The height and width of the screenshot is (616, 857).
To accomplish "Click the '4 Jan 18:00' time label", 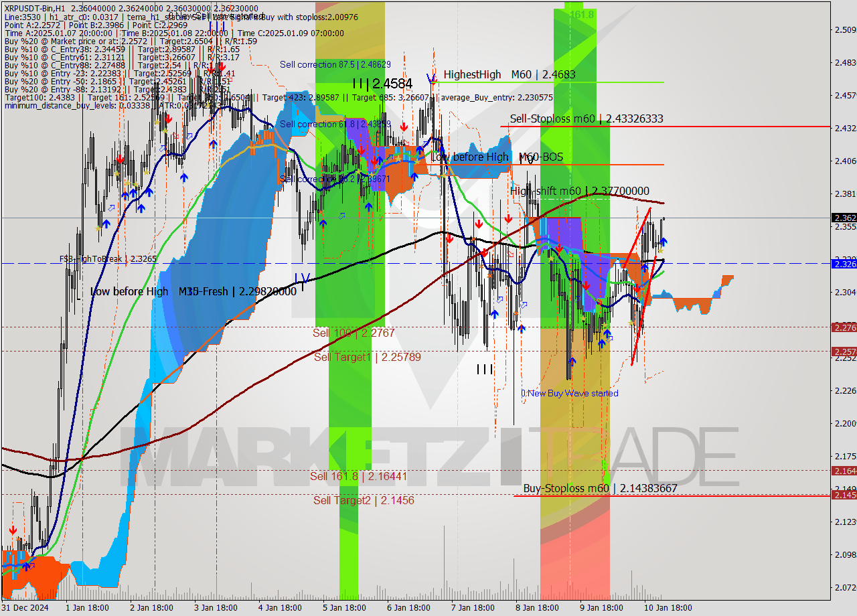I will point(280,608).
